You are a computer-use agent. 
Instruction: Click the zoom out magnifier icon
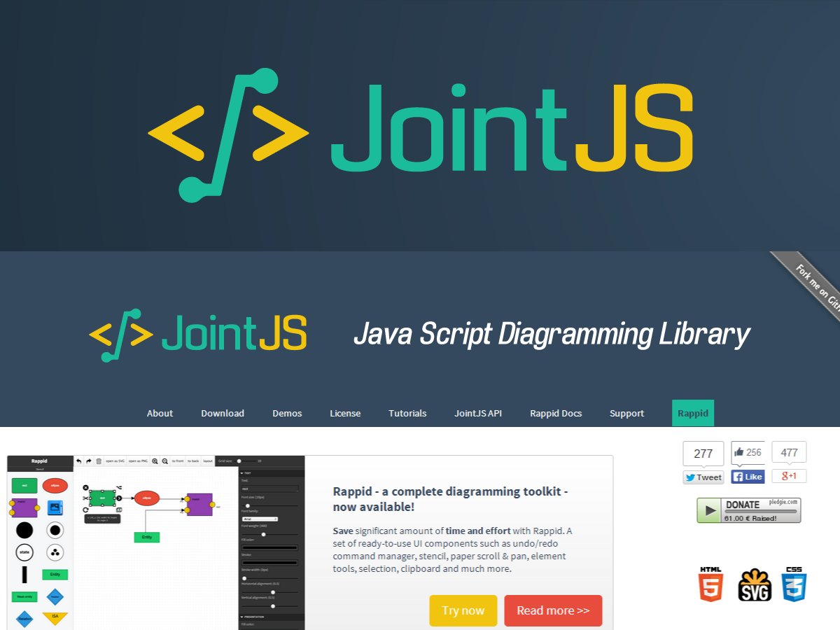pos(165,461)
